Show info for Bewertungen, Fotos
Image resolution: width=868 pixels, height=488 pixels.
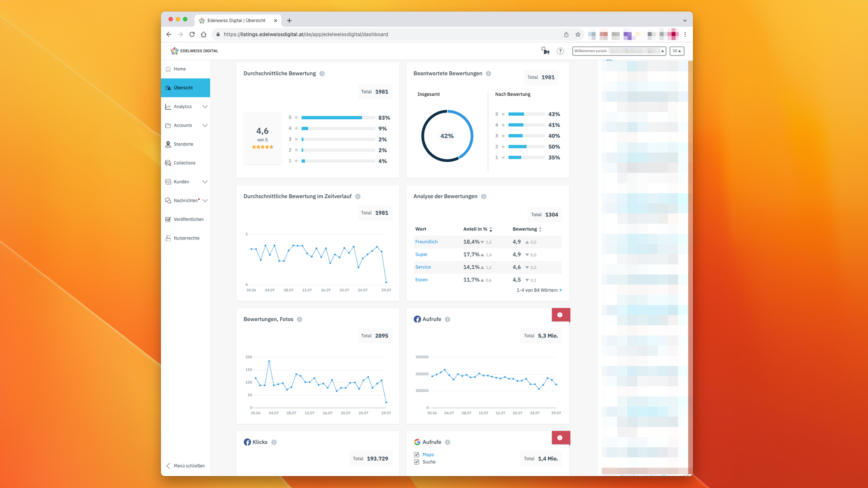click(x=299, y=319)
